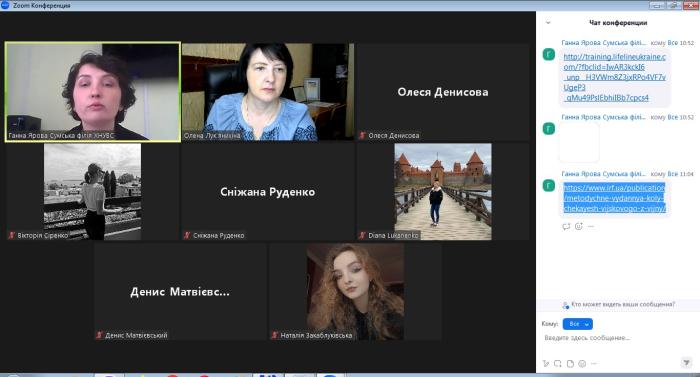This screenshot has height=377, width=700.
Task: Click the sender avatar of the 11:04 message
Action: pos(549,185)
